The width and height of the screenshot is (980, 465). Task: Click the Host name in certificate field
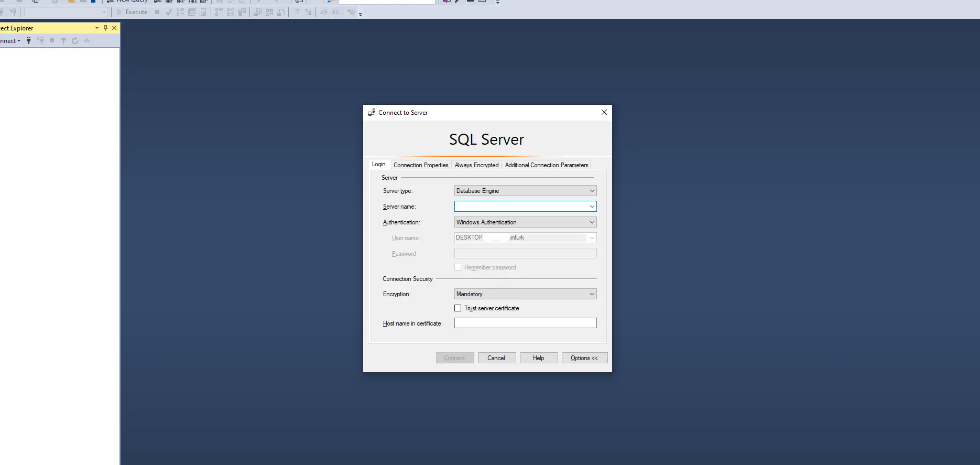point(525,323)
